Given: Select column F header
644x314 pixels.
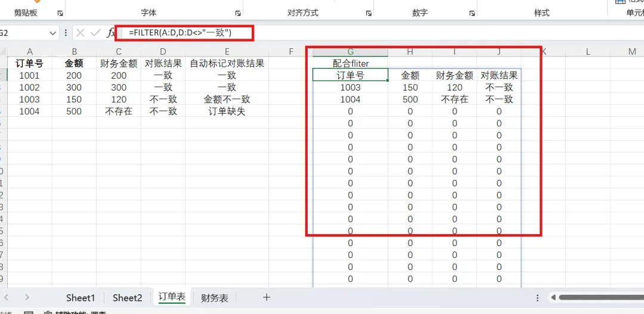Looking at the screenshot, I should click(x=291, y=51).
